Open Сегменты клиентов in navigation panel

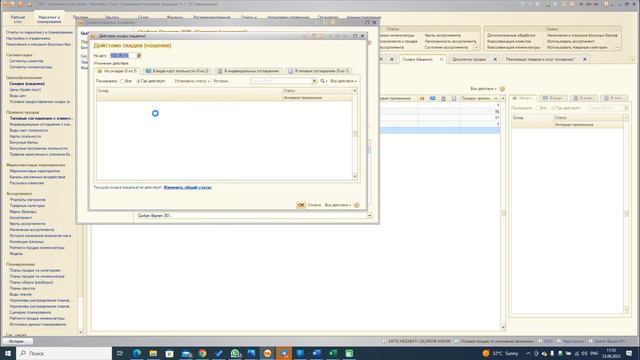(x=26, y=61)
